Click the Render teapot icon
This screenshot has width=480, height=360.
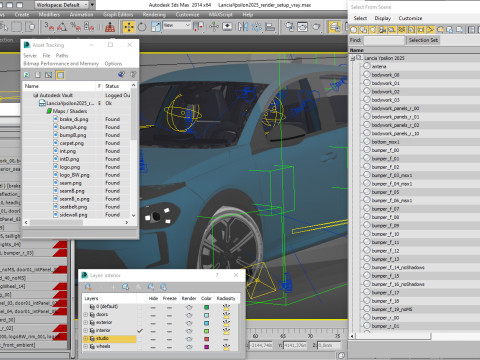316,27
